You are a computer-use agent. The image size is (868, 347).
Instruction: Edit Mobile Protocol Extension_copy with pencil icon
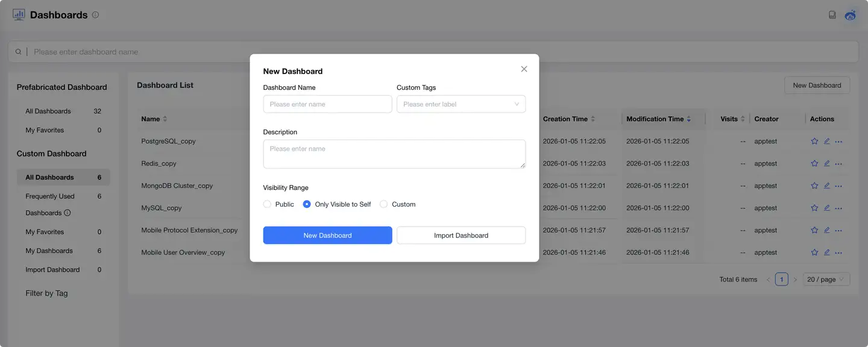coord(826,230)
